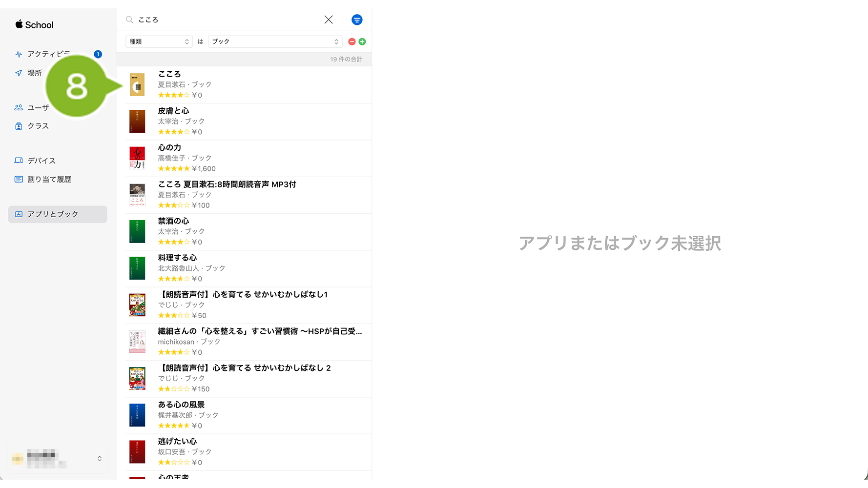Screen dimensions: 868x488
Task: Select the 心の力 book title
Action: coord(169,148)
